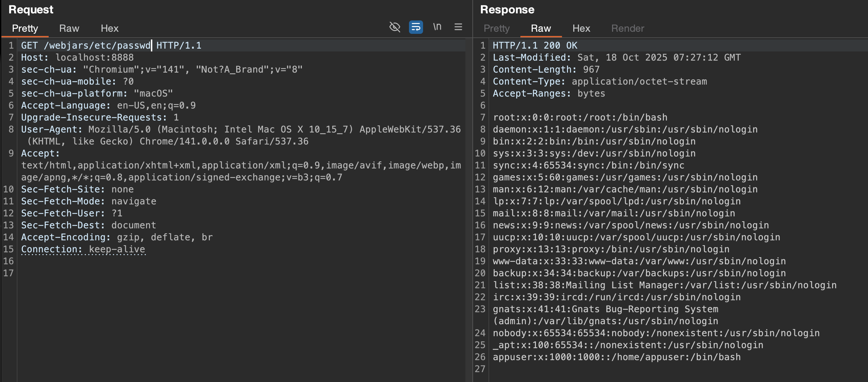Click the /webjars/etc/passwd path in the request line

(x=97, y=46)
